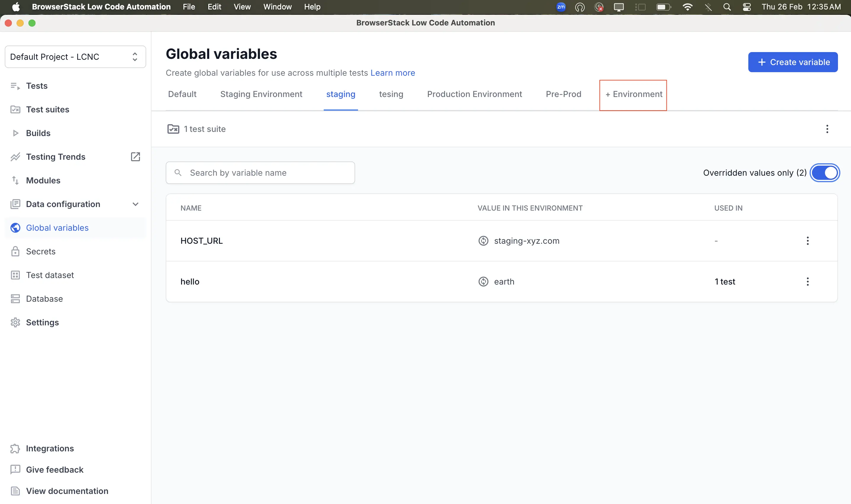The image size is (851, 504).
Task: Open the Learn more link
Action: point(392,73)
